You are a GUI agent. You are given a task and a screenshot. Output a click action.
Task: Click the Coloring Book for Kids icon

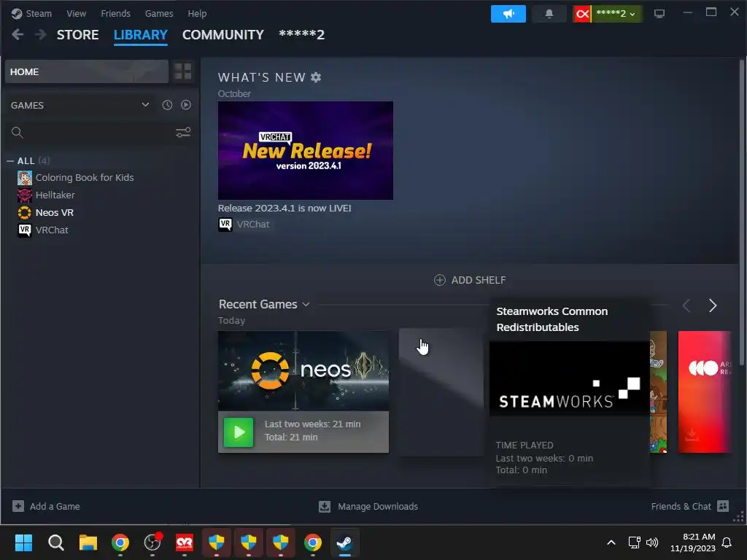click(25, 178)
